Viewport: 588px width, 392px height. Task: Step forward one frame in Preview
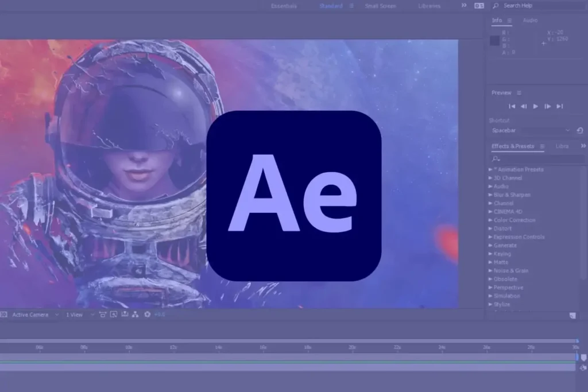[547, 106]
